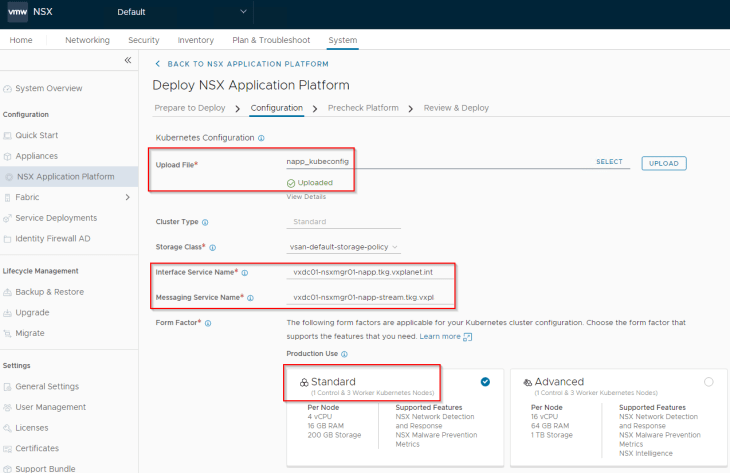Open the System tab
Image resolution: width=730 pixels, height=473 pixels.
coord(343,40)
